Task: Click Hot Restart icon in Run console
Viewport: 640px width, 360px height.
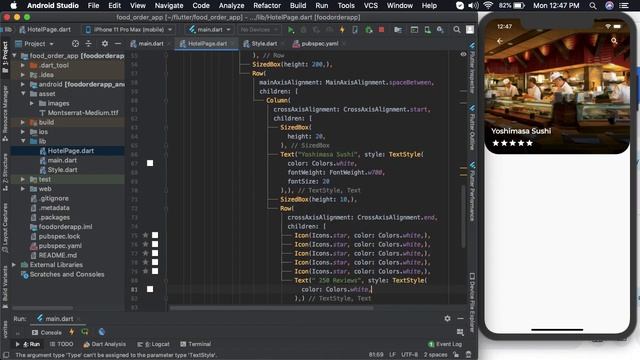Action: [85, 332]
